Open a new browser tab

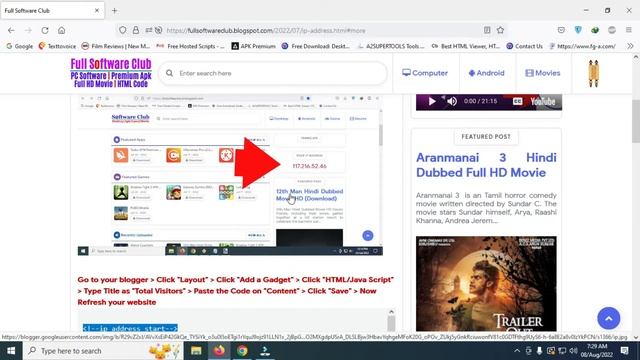point(115,11)
